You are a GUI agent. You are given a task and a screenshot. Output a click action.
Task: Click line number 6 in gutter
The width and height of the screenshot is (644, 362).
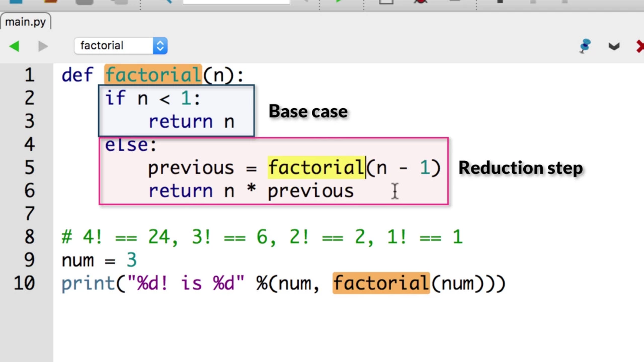29,191
